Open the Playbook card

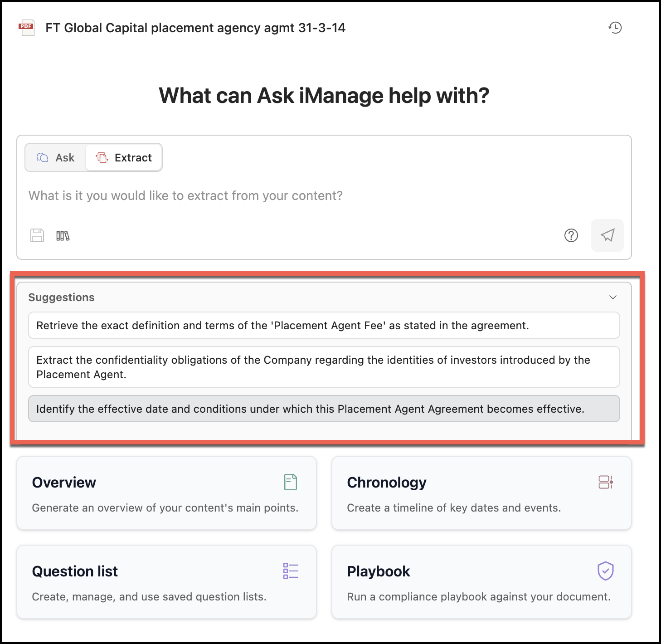(481, 582)
